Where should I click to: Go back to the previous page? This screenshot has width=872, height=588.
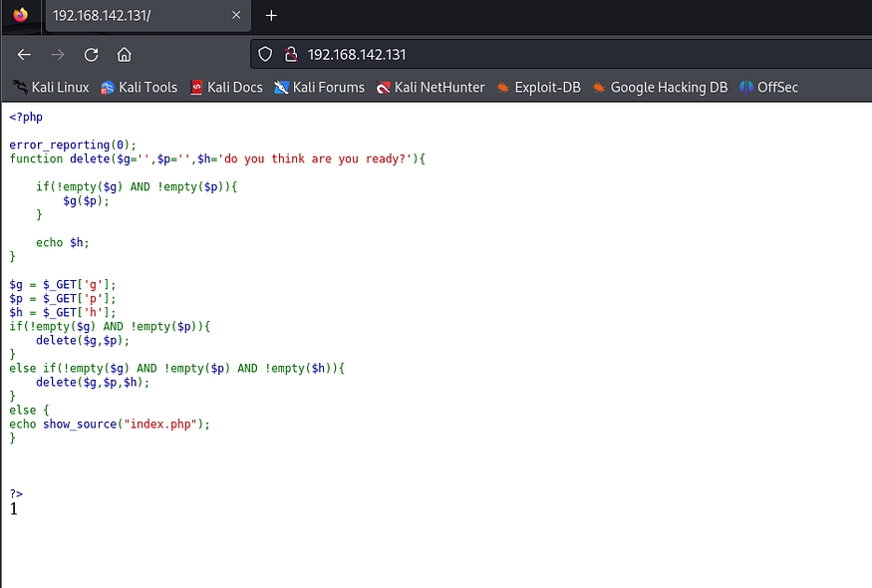(x=24, y=55)
